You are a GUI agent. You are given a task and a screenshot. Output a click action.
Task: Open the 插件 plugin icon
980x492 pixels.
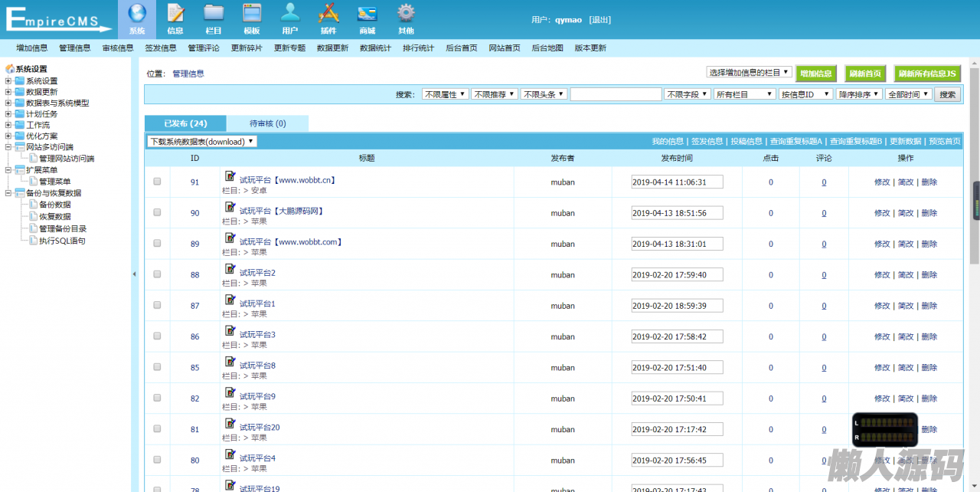click(328, 14)
